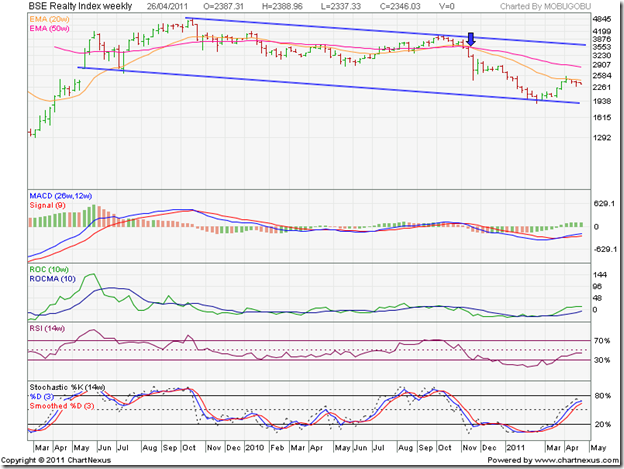This screenshot has height=469, width=624.
Task: Click the May label at far right of axis
Action: (x=598, y=448)
